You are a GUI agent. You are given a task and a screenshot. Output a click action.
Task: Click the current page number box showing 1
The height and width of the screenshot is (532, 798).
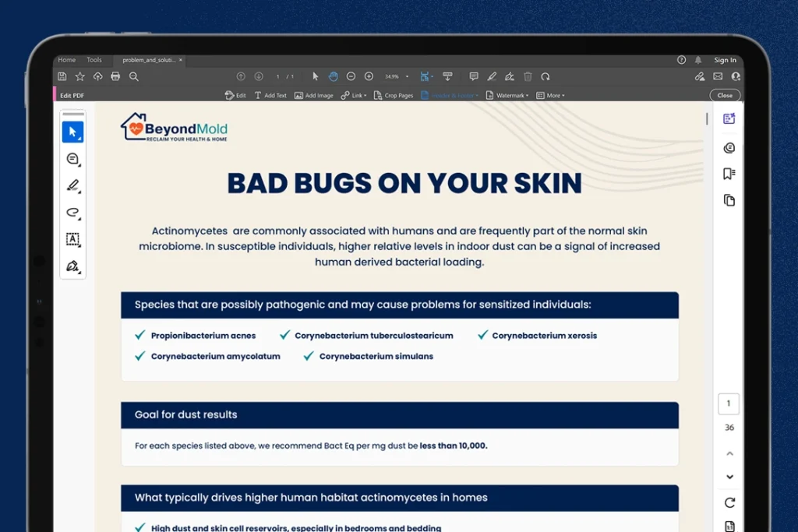click(x=729, y=403)
